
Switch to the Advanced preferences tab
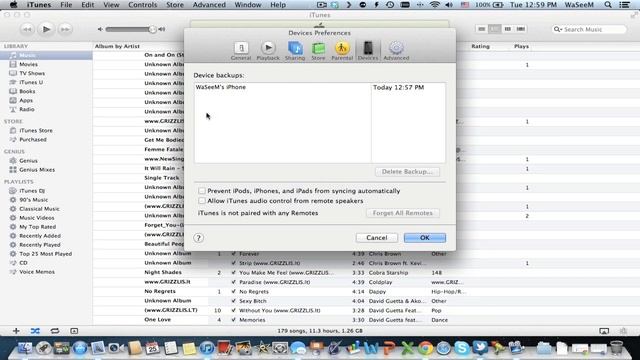pos(396,51)
